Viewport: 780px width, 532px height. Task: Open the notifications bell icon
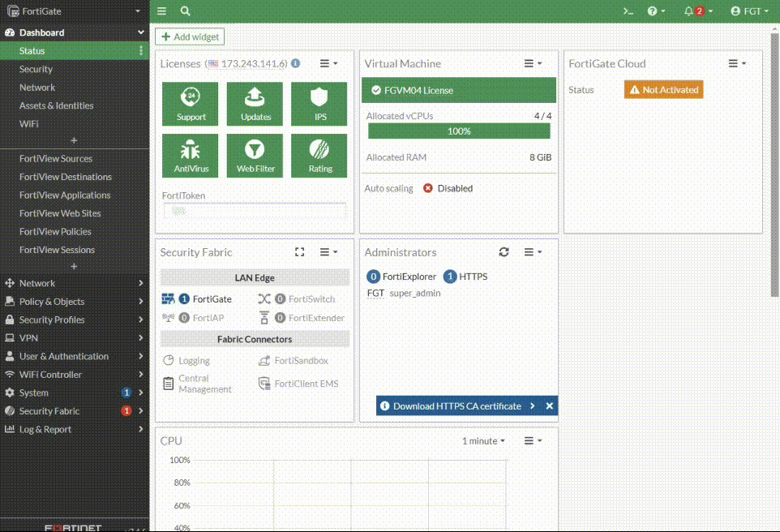click(698, 11)
